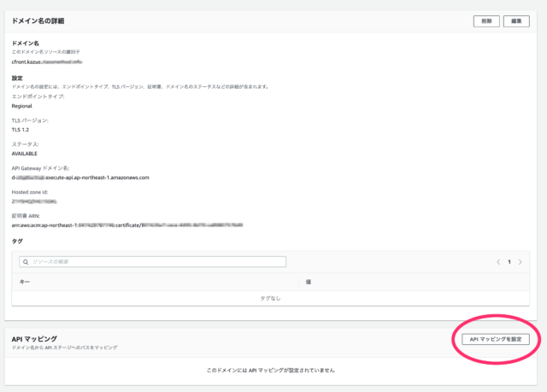Click the 値 column header
The image size is (547, 392).
tap(309, 282)
